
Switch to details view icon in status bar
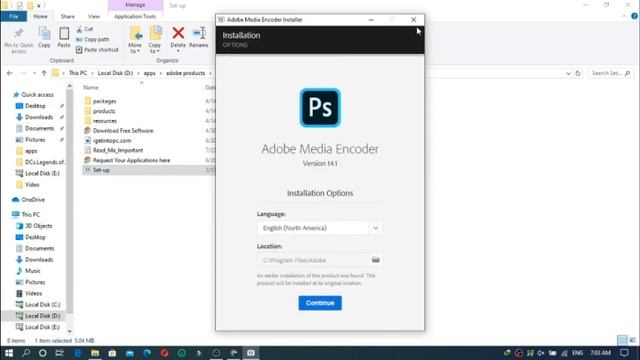(622, 340)
